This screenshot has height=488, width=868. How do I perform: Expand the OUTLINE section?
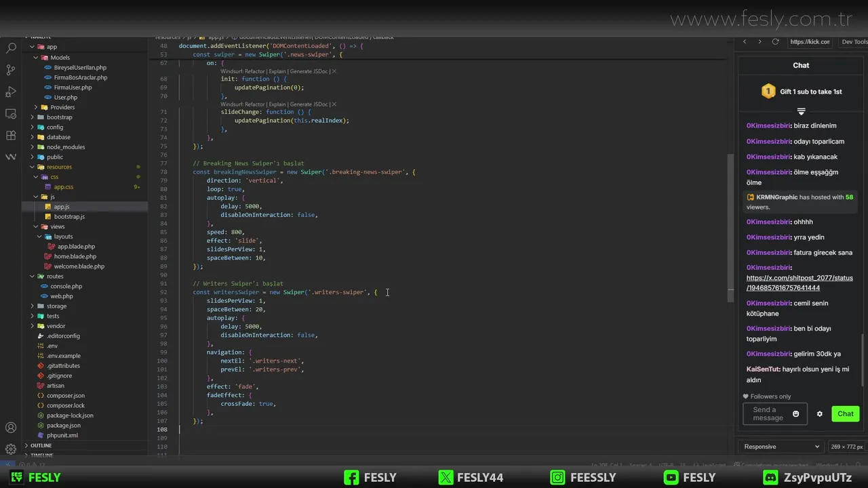(41, 445)
